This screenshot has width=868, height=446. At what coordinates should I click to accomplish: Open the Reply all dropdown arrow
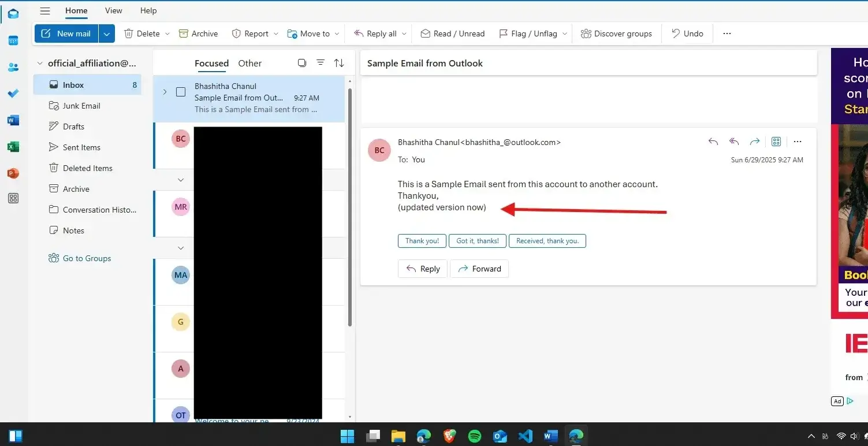coord(404,34)
